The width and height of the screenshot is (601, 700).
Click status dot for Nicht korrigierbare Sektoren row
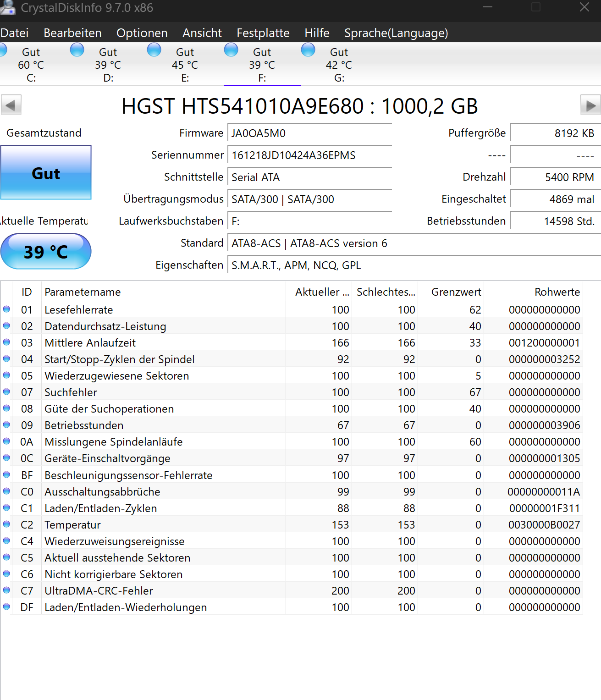(6, 573)
